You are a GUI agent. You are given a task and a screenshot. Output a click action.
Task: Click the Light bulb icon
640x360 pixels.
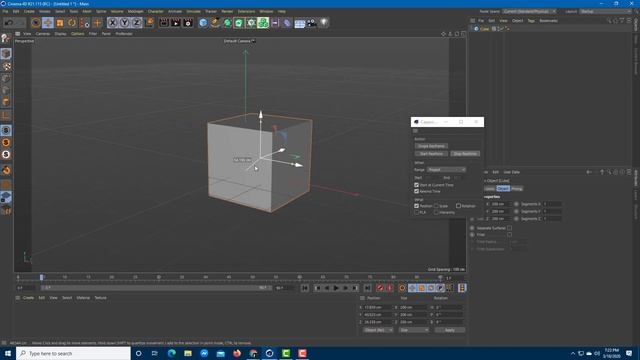point(324,23)
